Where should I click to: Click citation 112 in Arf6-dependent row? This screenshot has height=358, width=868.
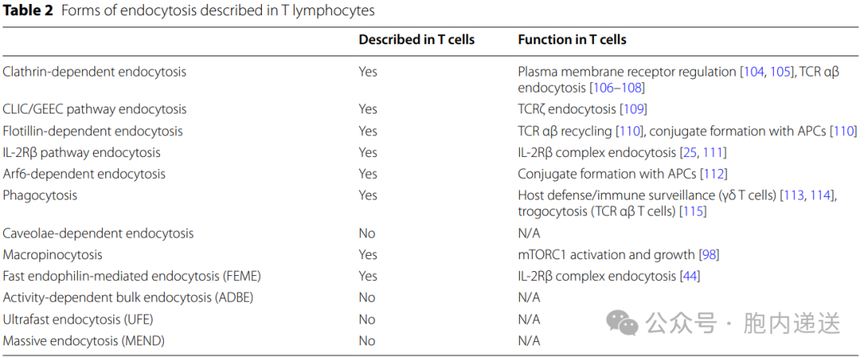click(x=714, y=174)
